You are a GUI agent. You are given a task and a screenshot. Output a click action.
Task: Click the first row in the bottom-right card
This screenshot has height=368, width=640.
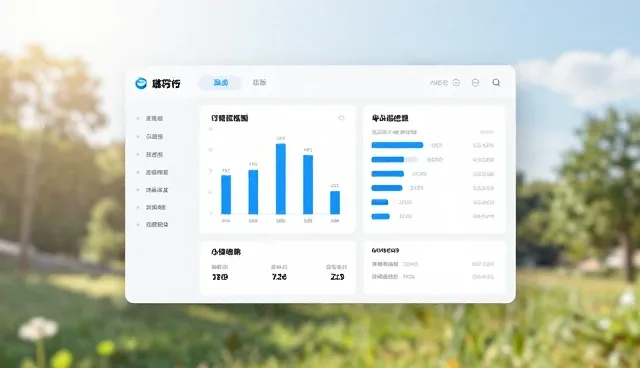[433, 264]
